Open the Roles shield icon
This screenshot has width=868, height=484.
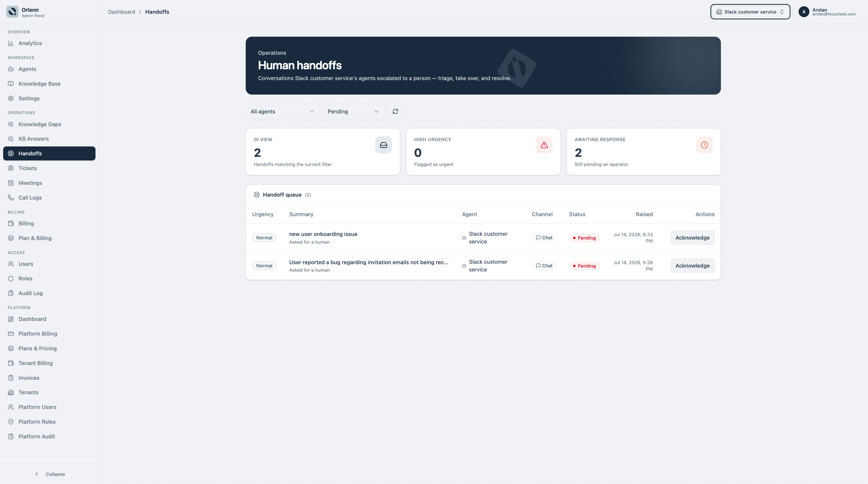11,279
